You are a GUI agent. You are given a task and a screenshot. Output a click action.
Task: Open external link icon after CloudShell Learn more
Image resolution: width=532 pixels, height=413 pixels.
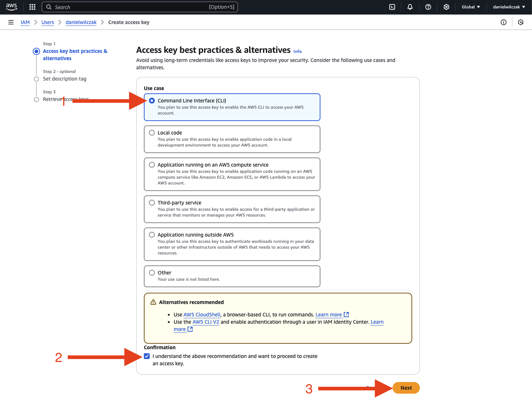pos(346,315)
